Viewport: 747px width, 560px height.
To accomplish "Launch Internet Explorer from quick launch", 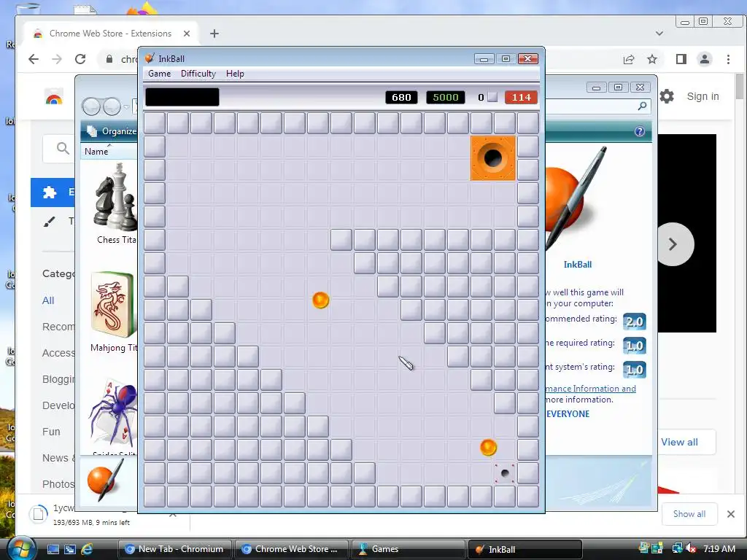I will coord(87,549).
